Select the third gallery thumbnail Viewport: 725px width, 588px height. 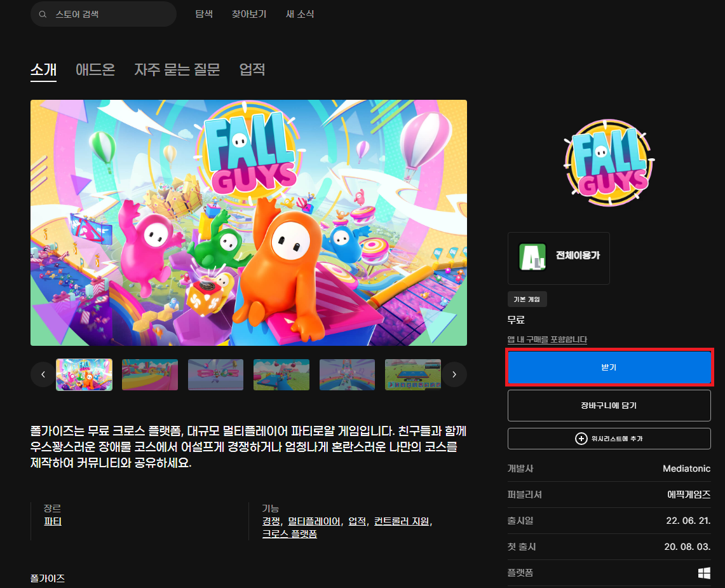click(x=215, y=374)
